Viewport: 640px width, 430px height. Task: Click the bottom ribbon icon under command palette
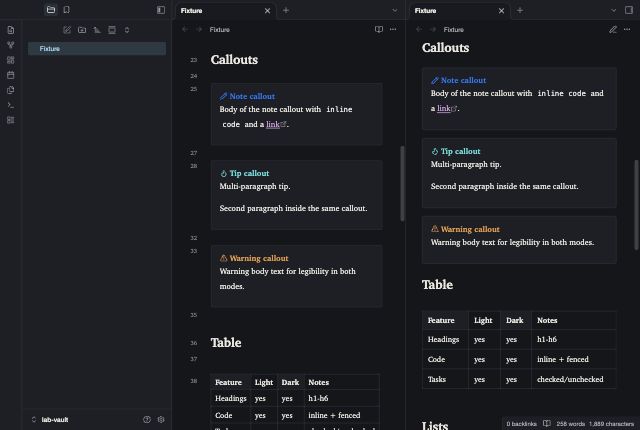(x=11, y=120)
